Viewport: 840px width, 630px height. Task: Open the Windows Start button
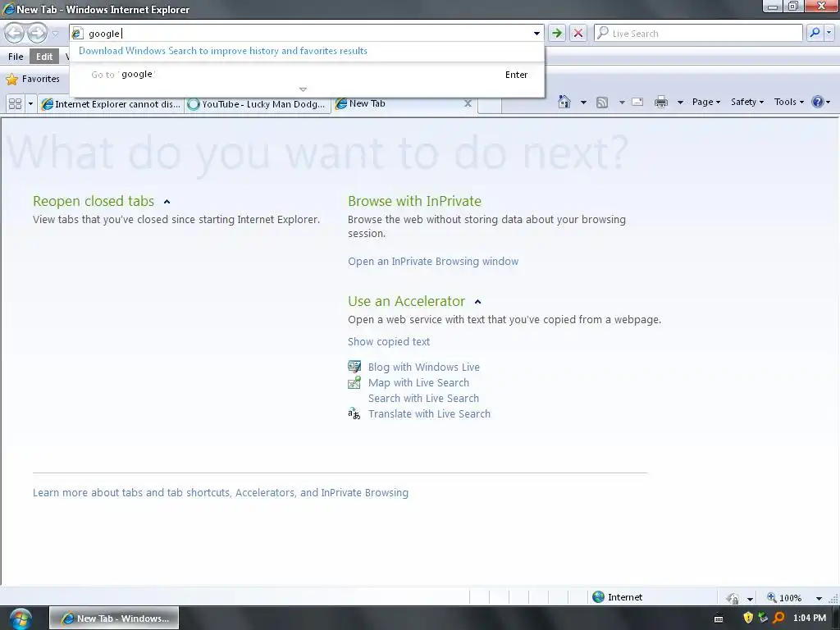pos(20,619)
